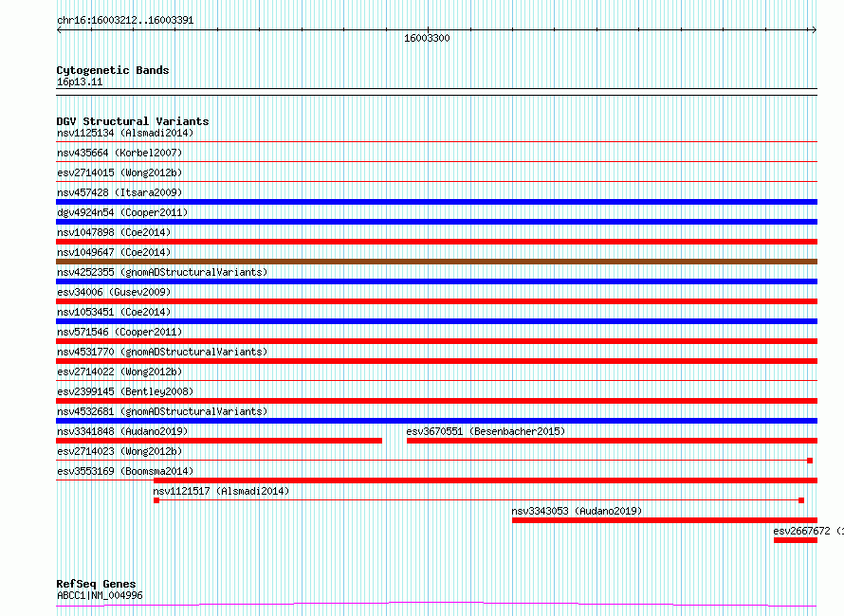Click the red bar under esv3670551
The width and height of the screenshot is (844, 616).
click(x=612, y=441)
